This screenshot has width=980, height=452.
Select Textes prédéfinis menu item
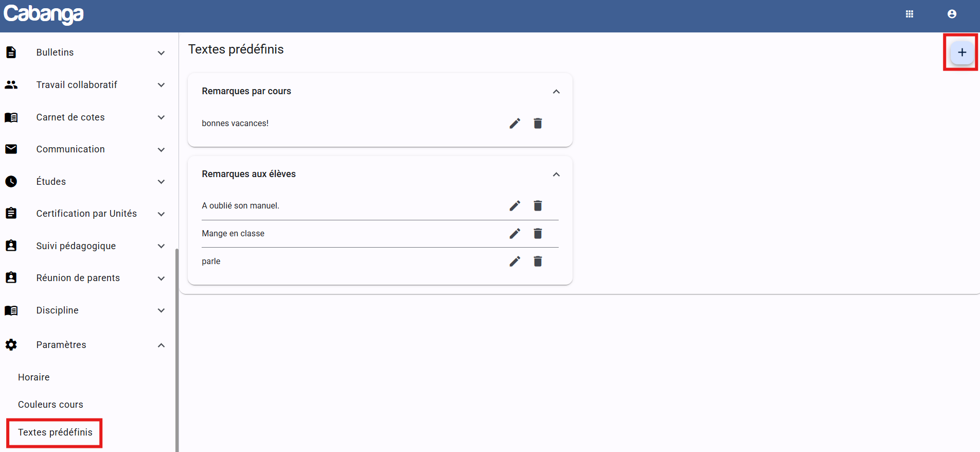[x=55, y=432]
